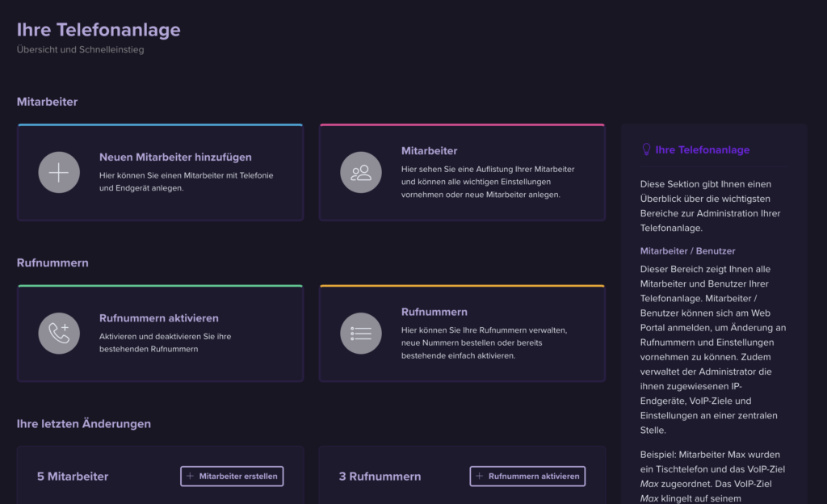Click the '3 Rufnummern' count heading
The height and width of the screenshot is (504, 827).
click(380, 477)
